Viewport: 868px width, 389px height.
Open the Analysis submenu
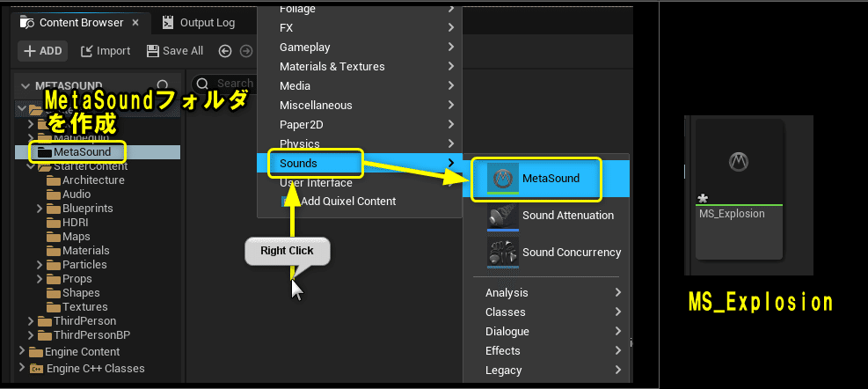(546, 292)
